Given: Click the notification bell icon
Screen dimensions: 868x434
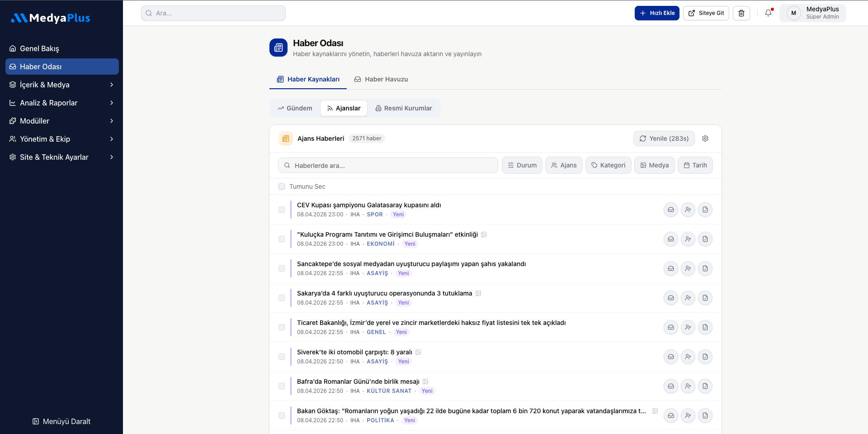Looking at the screenshot, I should (768, 13).
